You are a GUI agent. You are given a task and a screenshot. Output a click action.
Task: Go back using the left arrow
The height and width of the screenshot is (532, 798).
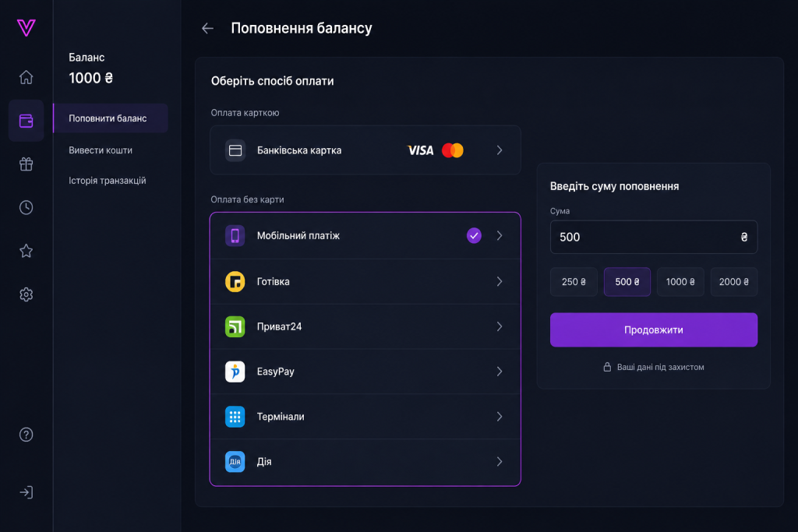207,29
